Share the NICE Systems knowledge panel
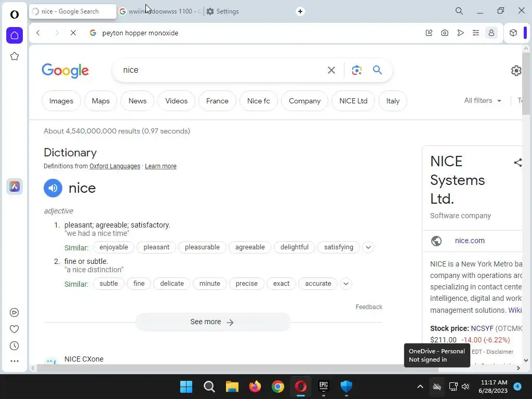 518,163
